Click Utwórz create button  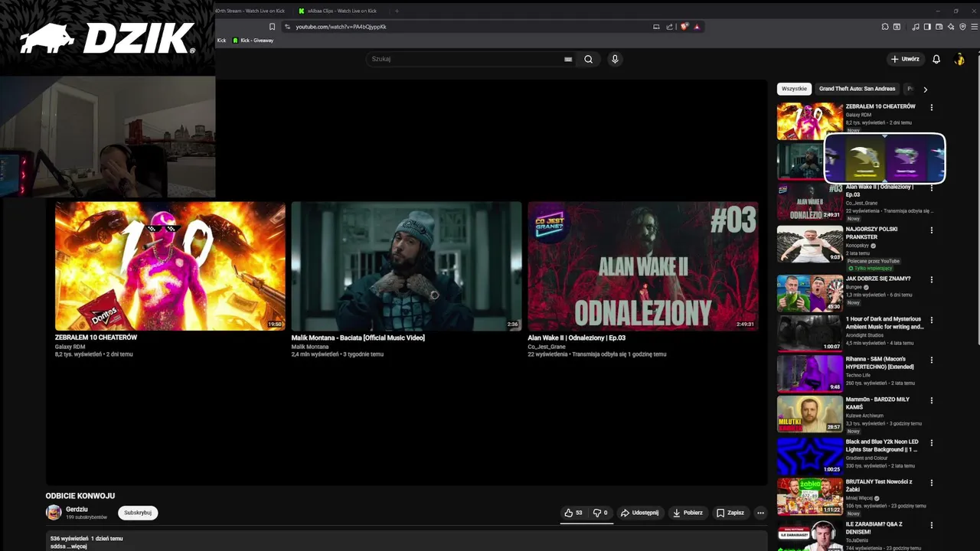[904, 59]
